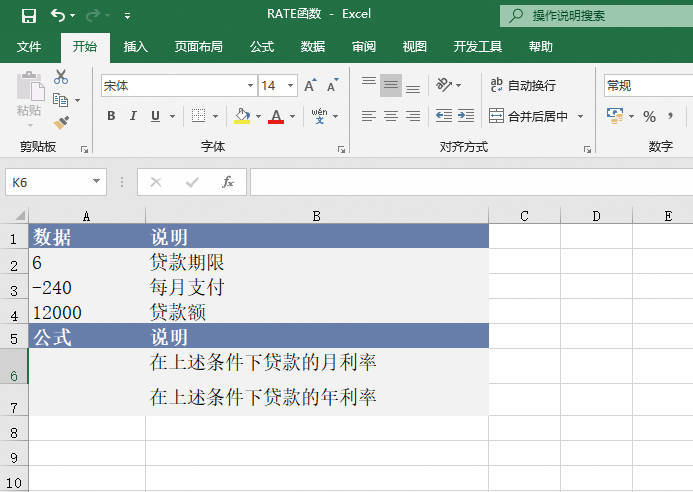Select the Format Painter brush
The height and width of the screenshot is (492, 693).
pyautogui.click(x=61, y=122)
